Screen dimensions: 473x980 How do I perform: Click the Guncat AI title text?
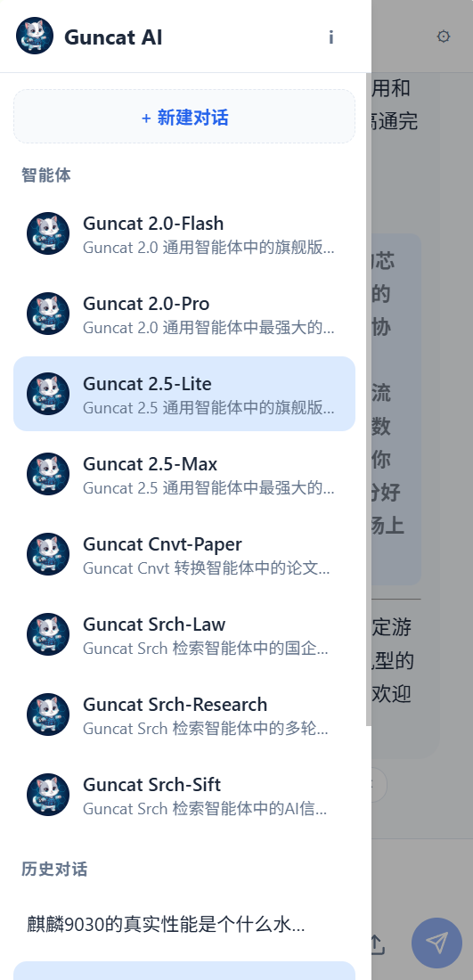pyautogui.click(x=113, y=37)
